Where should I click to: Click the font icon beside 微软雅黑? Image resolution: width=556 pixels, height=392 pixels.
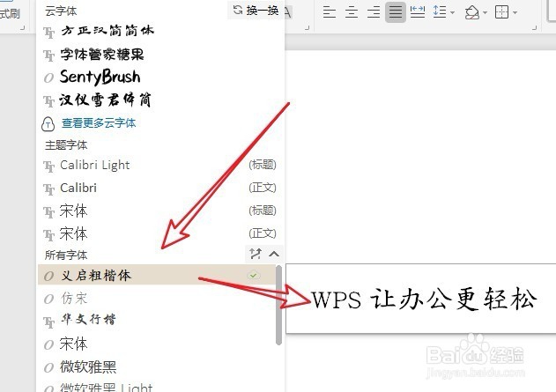(48, 368)
